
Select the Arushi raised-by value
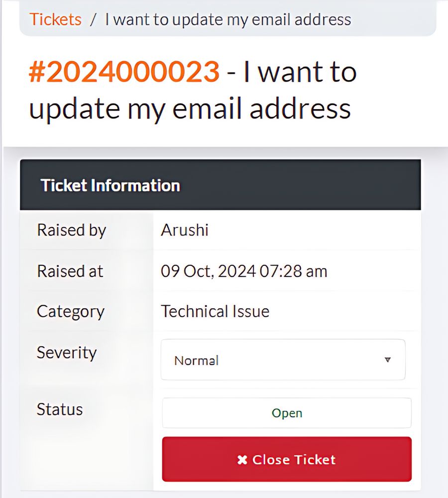coord(185,230)
